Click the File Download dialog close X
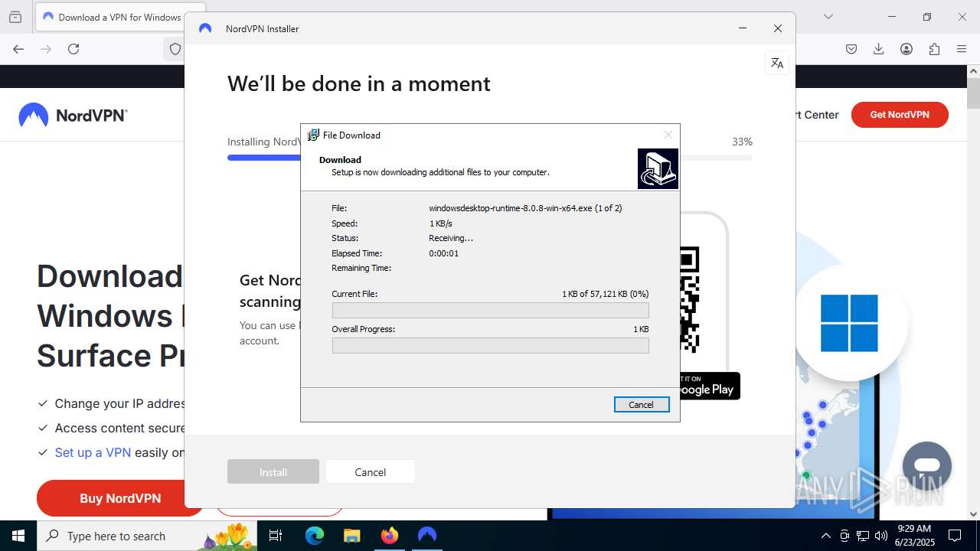The image size is (980, 551). click(x=668, y=135)
